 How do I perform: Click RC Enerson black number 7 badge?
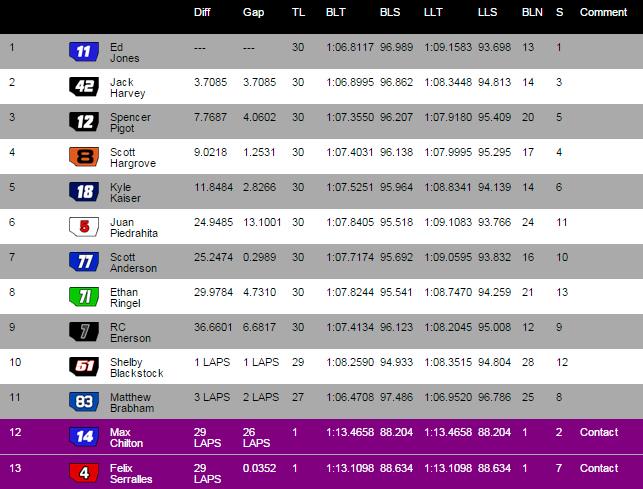coord(84,332)
